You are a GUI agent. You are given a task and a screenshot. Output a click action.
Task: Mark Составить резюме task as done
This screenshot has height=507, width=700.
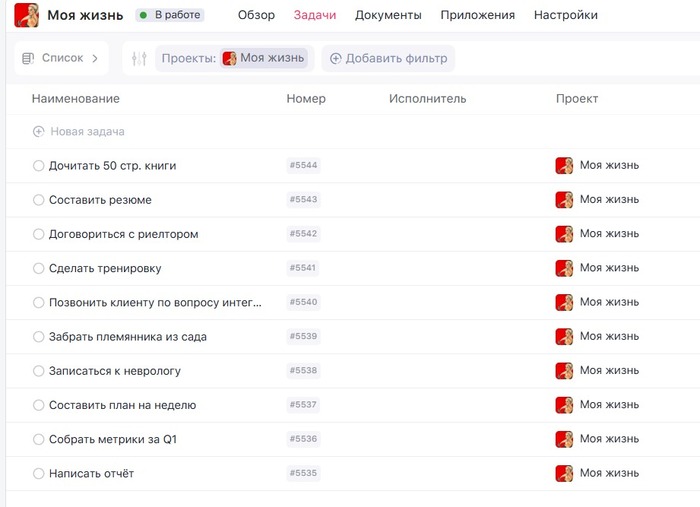39,200
